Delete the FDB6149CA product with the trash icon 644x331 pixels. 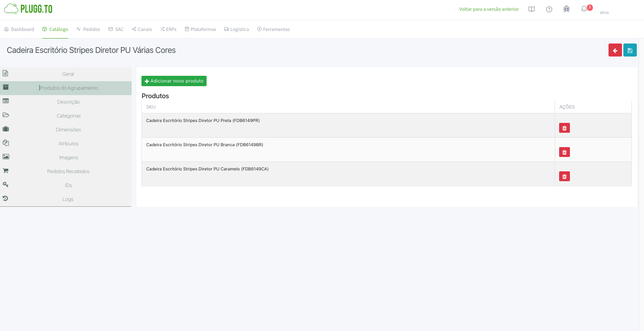564,176
